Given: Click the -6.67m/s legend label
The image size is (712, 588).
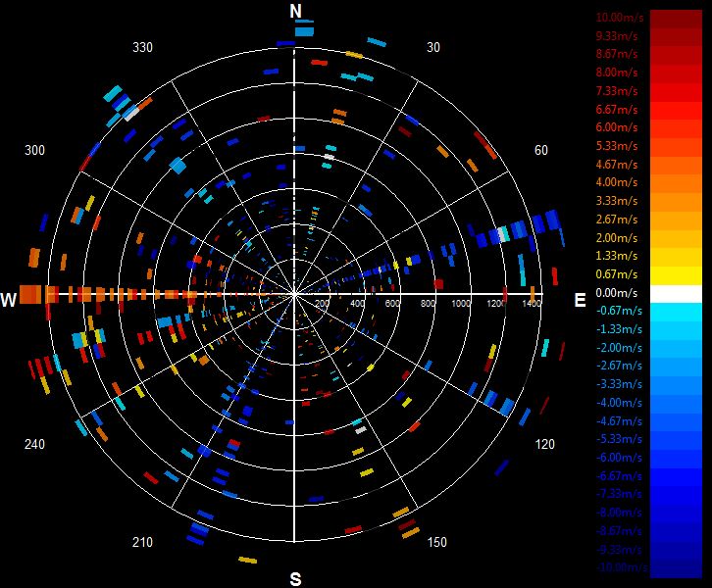Looking at the screenshot, I should click(x=619, y=476).
